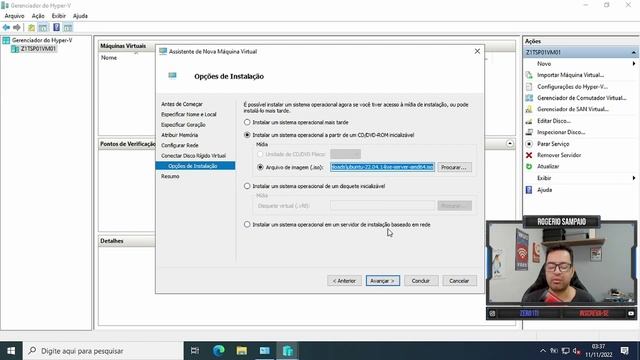Open Task View on the taskbar

point(195,351)
